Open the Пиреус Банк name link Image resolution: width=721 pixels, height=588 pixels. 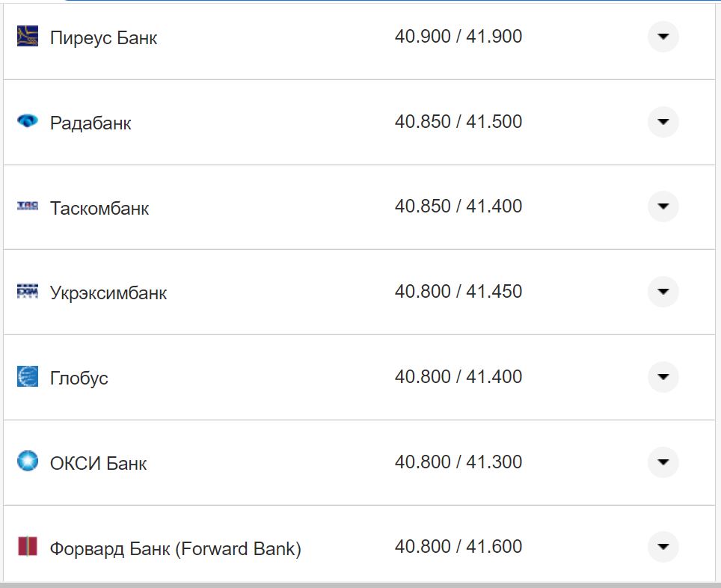point(103,37)
